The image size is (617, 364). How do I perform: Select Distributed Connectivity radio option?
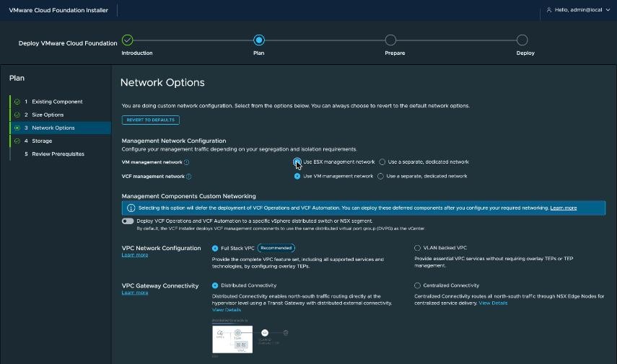pos(215,285)
